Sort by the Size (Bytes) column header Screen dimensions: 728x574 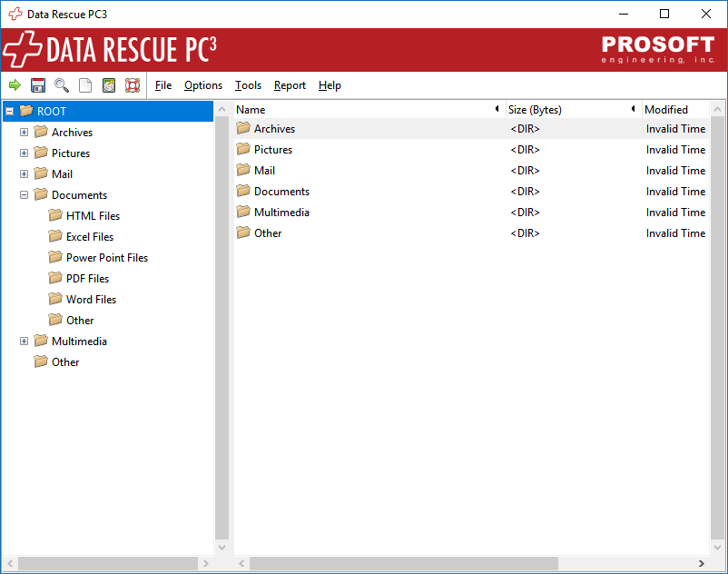[x=574, y=110]
